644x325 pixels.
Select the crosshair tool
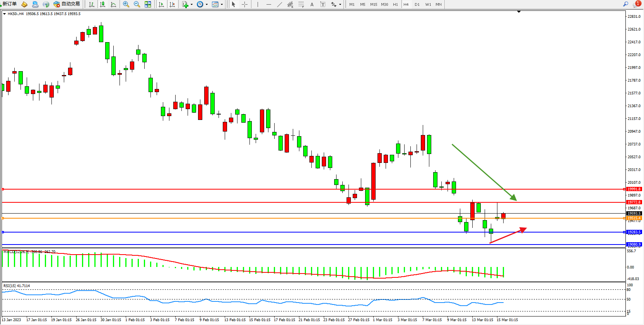tap(244, 4)
